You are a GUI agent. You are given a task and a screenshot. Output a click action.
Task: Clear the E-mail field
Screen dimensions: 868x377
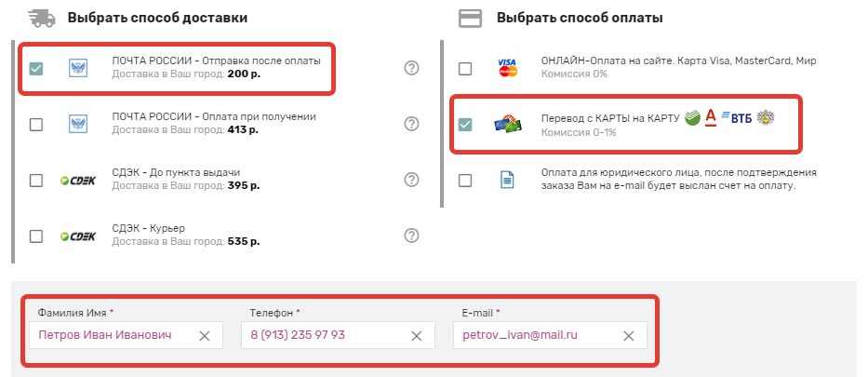(629, 336)
